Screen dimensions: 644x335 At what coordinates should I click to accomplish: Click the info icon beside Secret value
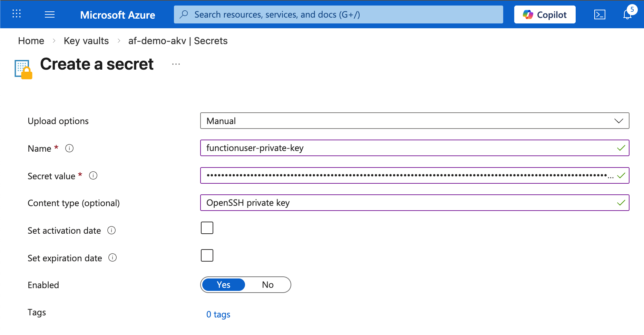(x=93, y=176)
